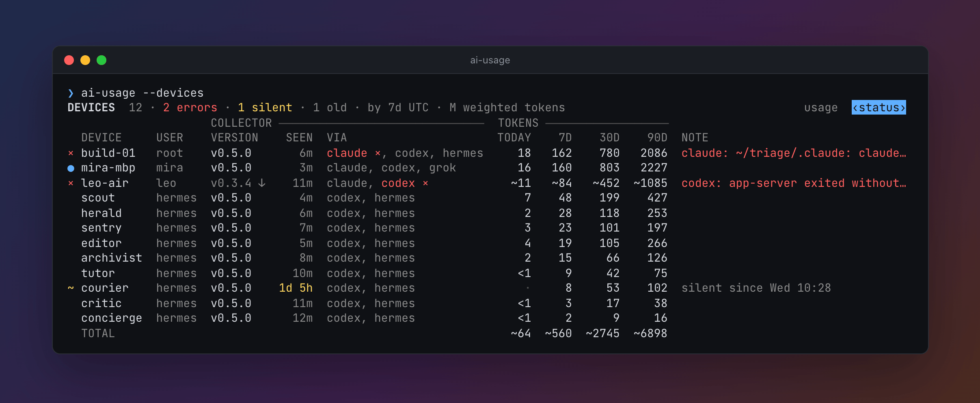980x403 pixels.
Task: Click the USER column header
Action: 170,138
